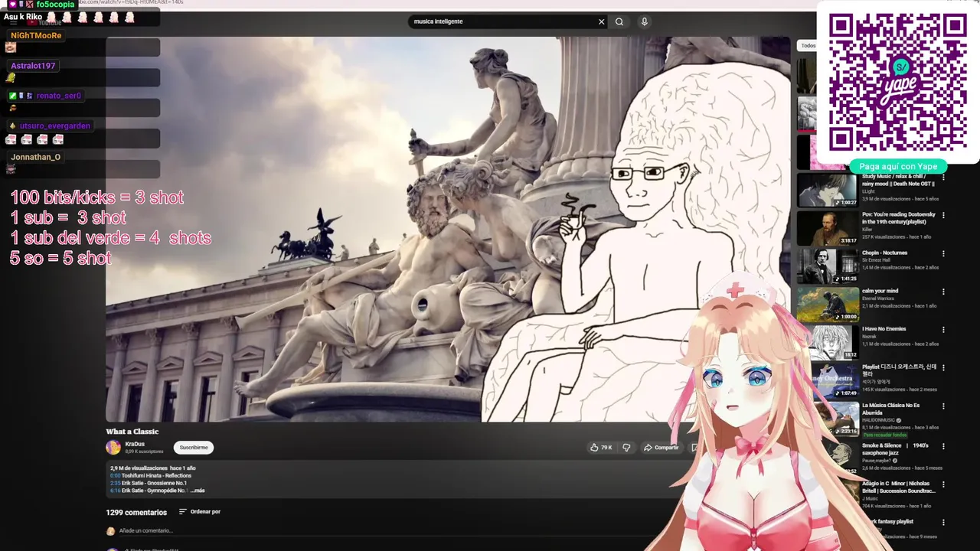980x551 pixels.
Task: Click chat username renato_ser0
Action: click(59, 96)
